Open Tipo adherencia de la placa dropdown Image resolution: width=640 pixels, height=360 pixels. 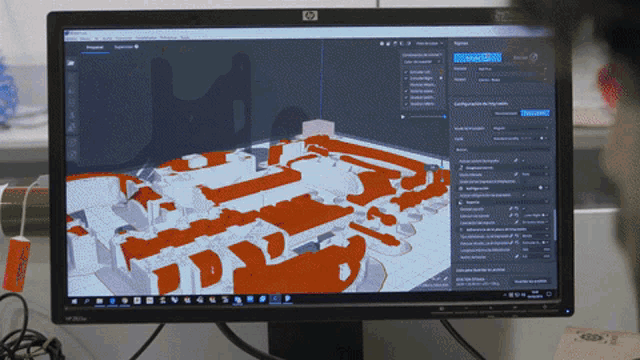click(535, 236)
